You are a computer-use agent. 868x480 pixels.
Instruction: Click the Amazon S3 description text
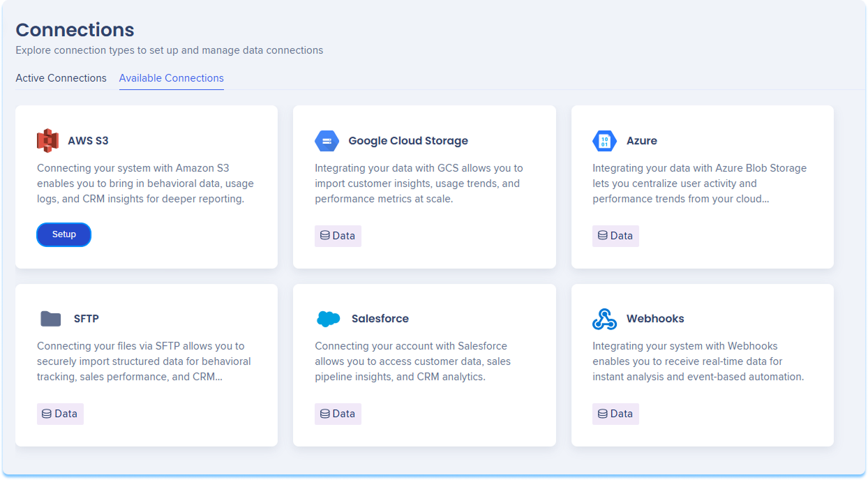click(x=146, y=183)
